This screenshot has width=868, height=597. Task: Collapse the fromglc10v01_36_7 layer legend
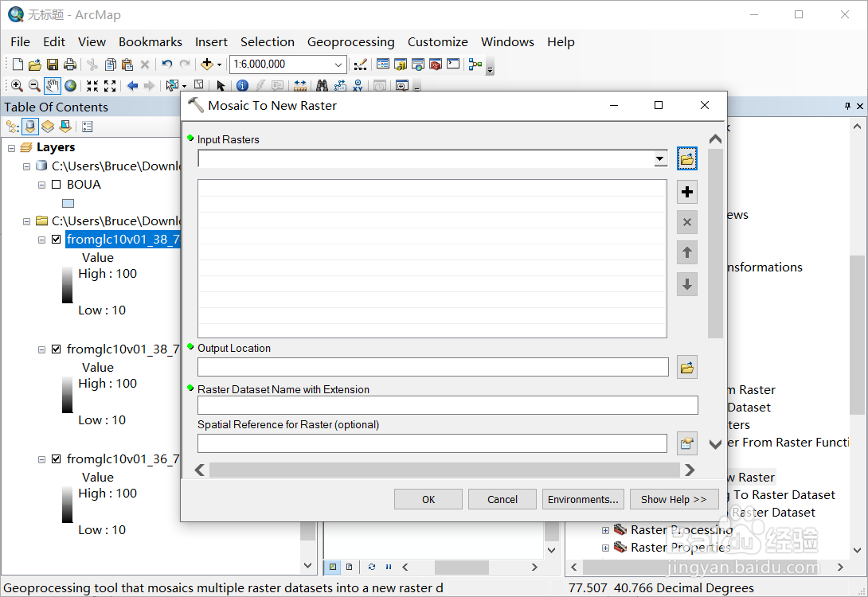pos(41,459)
